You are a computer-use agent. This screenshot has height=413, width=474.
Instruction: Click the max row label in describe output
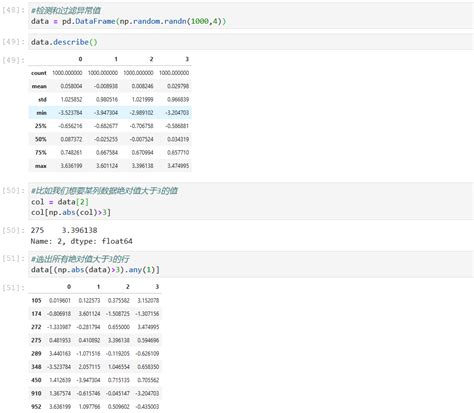pyautogui.click(x=41, y=166)
